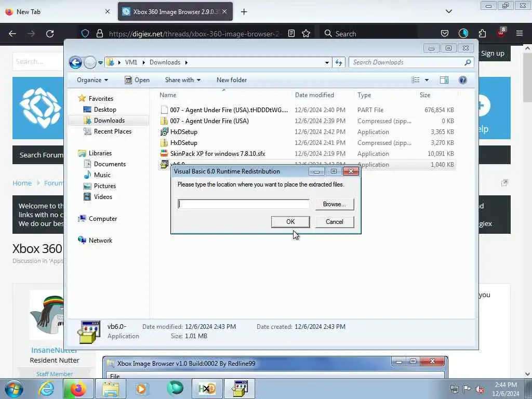Viewport: 532px width, 399px height.
Task: Open a new Firefox tab with plus
Action: coord(244,12)
